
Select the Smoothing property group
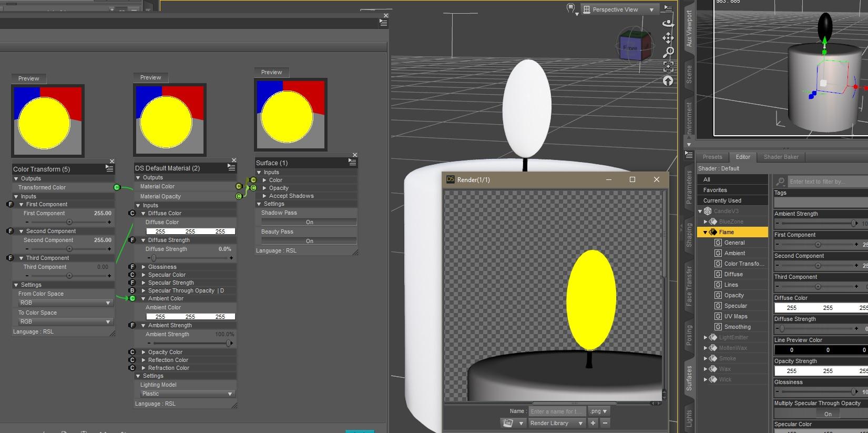tap(737, 327)
